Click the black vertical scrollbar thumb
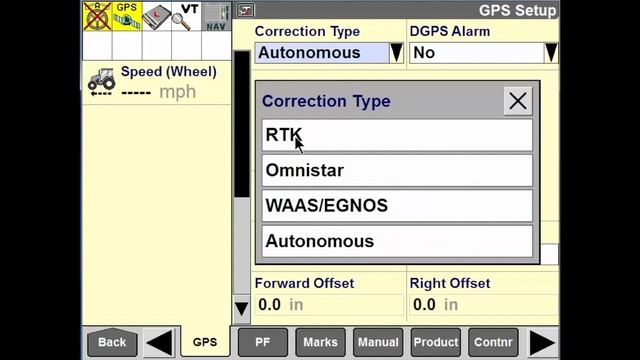 point(242,124)
